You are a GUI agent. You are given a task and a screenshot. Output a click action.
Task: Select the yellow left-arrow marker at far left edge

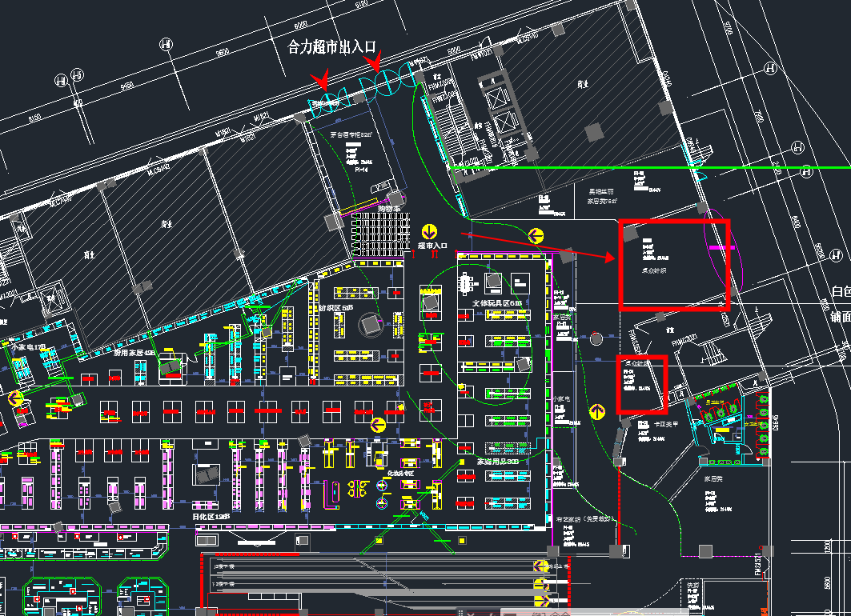coord(15,397)
